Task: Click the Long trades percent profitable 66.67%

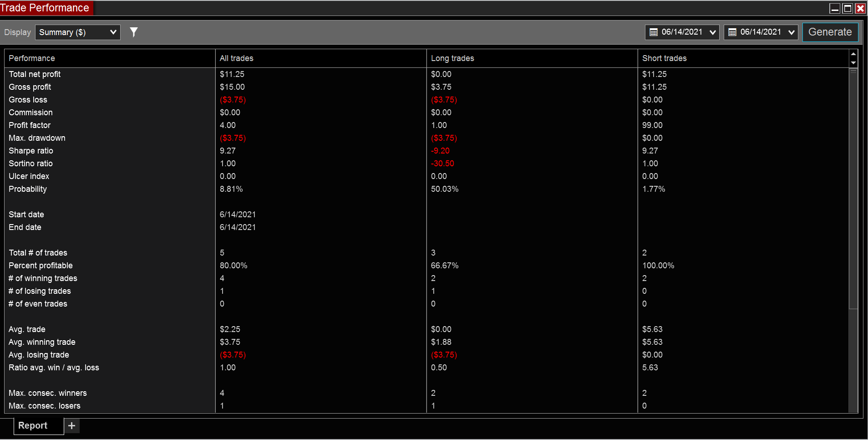Action: click(x=445, y=266)
